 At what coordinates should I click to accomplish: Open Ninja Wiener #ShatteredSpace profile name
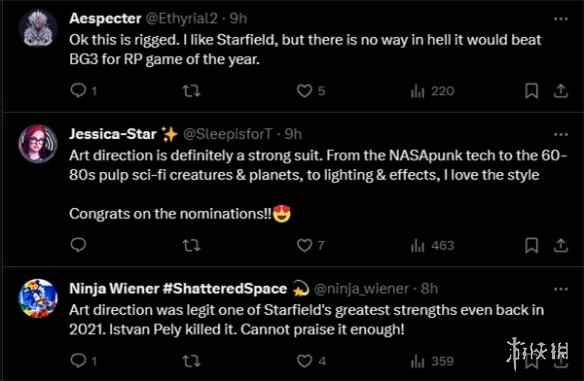[178, 289]
